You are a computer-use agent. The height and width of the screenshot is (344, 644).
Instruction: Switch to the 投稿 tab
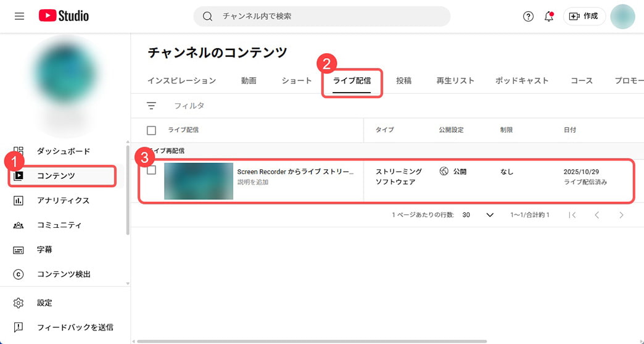(x=403, y=80)
